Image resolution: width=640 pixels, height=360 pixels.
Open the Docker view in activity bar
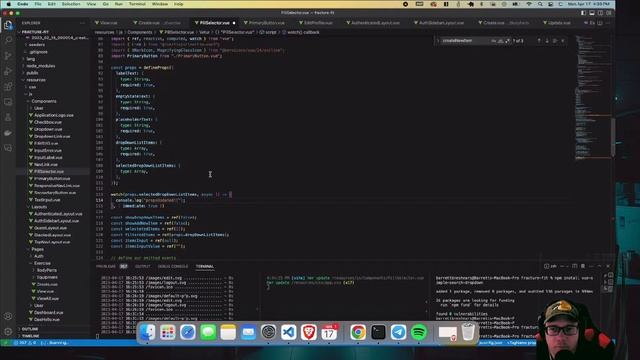[8, 133]
